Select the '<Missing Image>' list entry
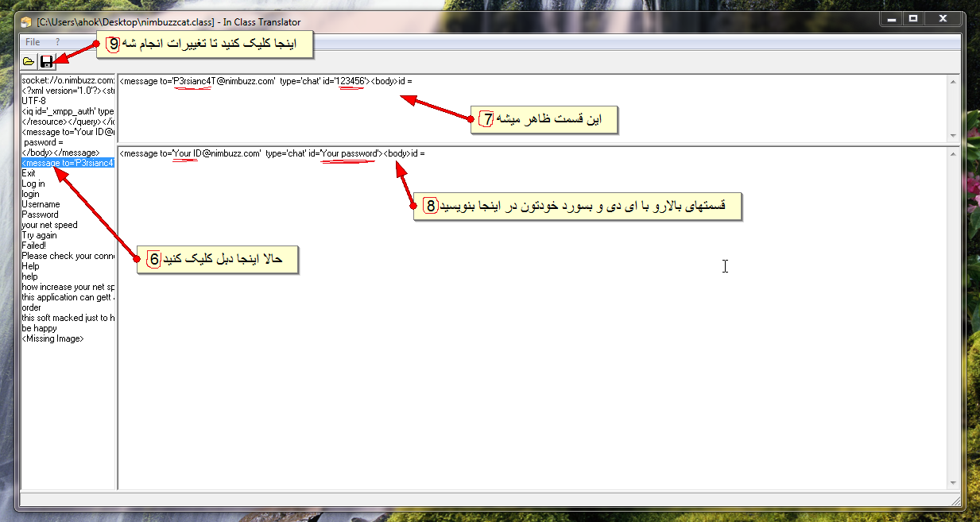This screenshot has width=980, height=522. (68, 338)
